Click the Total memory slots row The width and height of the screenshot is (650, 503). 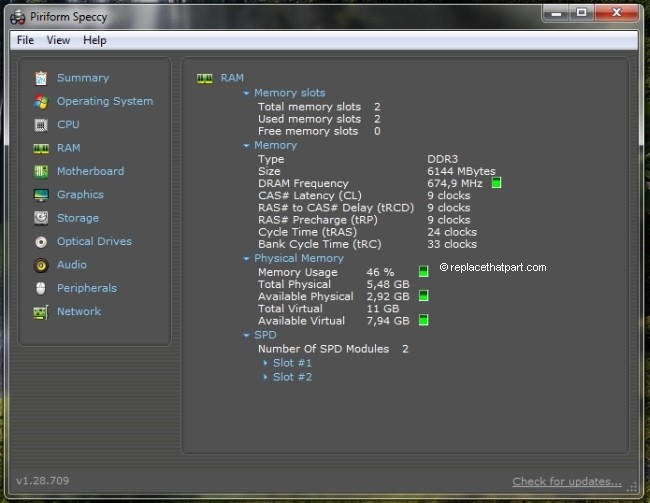click(x=319, y=107)
